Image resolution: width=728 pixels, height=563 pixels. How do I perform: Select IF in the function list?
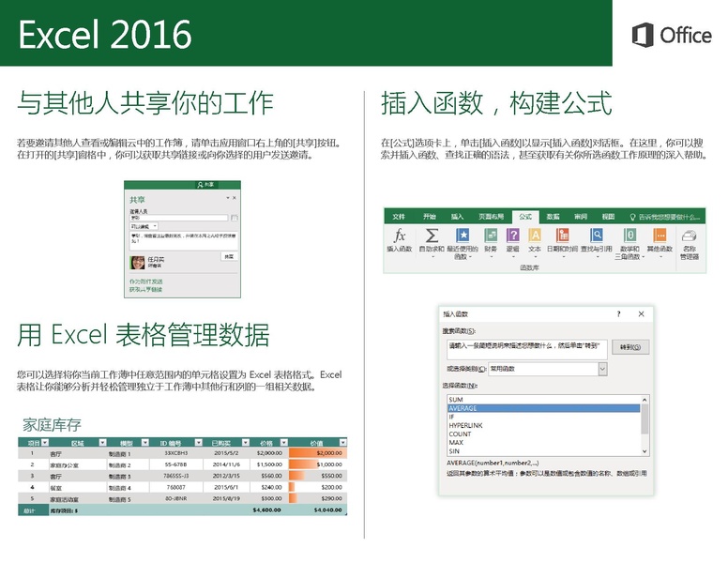[544, 417]
